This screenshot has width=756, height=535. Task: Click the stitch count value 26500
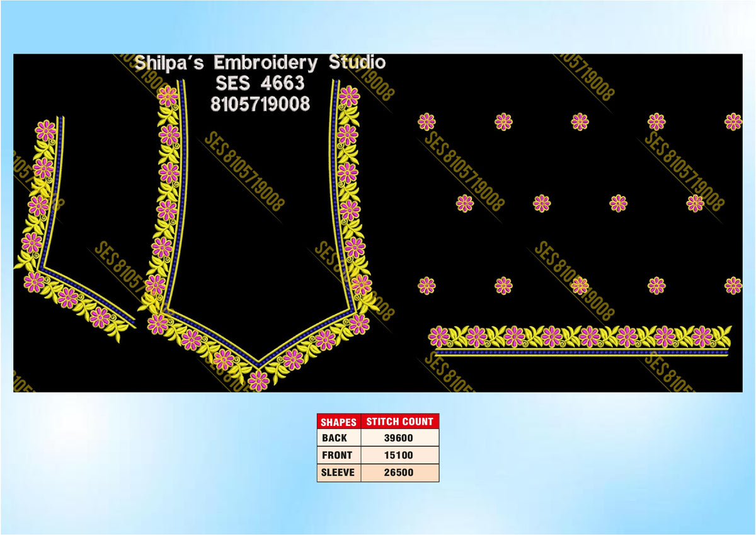[399, 473]
